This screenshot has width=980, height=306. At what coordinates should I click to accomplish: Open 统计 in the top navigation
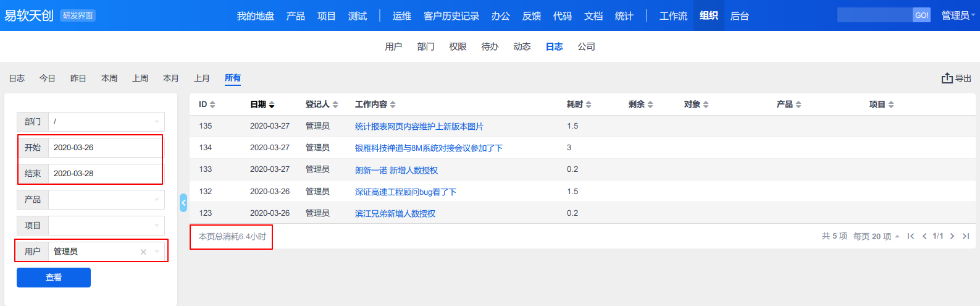(x=624, y=16)
